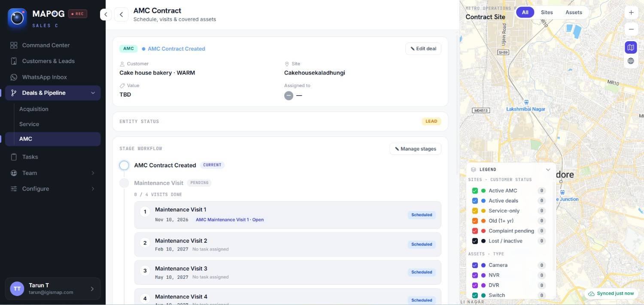Go back using the back arrow button
This screenshot has width=644, height=305.
click(x=122, y=15)
